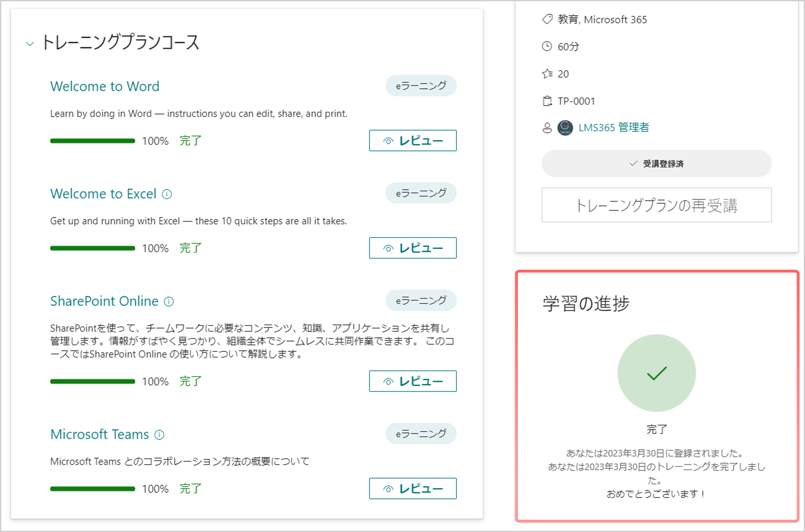Click the 受講登録済 enrolled button
The width and height of the screenshot is (805, 532).
point(656,164)
